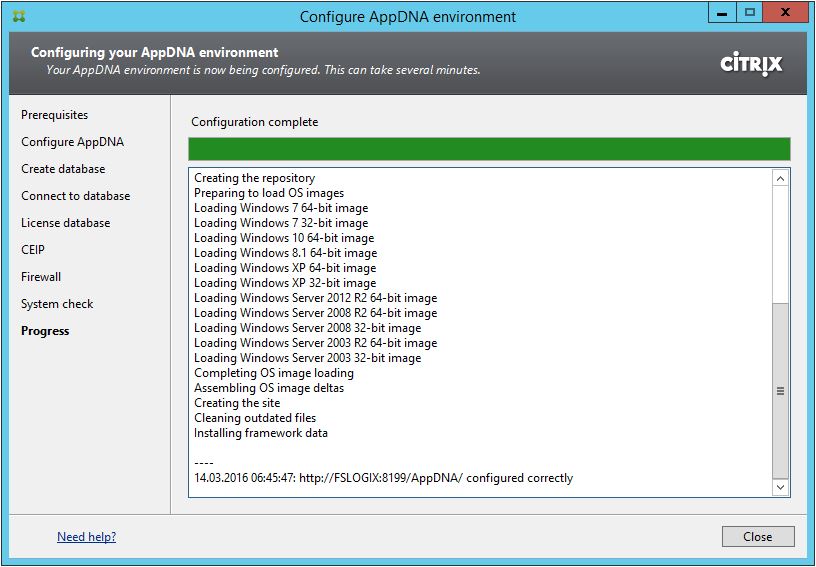Click the green configuration progress bar
Viewport: 816px width, 567px height.
[x=489, y=149]
